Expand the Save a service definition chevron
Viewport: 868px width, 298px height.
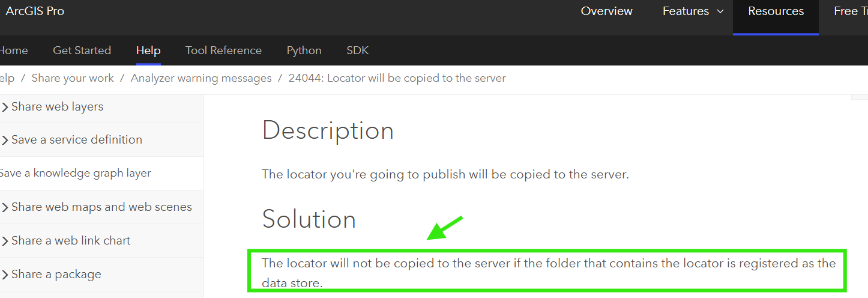(5, 140)
